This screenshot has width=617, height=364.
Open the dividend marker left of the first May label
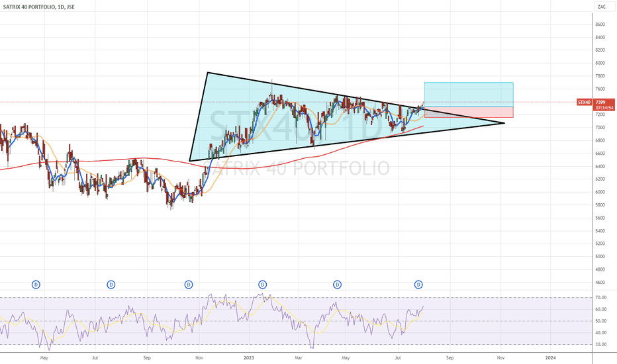pos(36,285)
